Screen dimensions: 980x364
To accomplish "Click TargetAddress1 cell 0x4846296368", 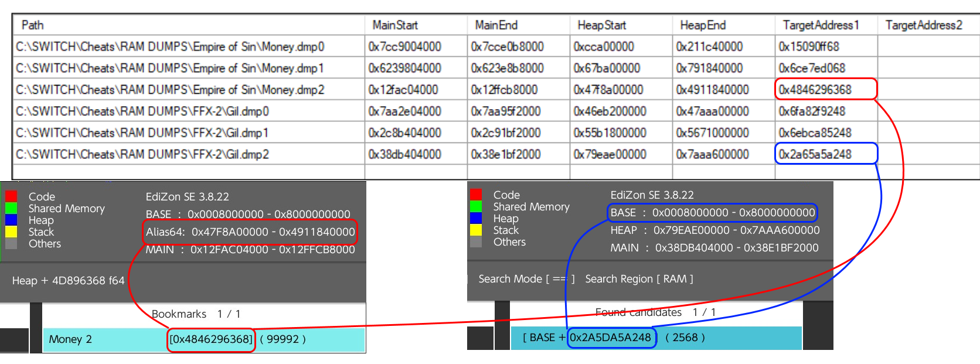I will [x=826, y=90].
